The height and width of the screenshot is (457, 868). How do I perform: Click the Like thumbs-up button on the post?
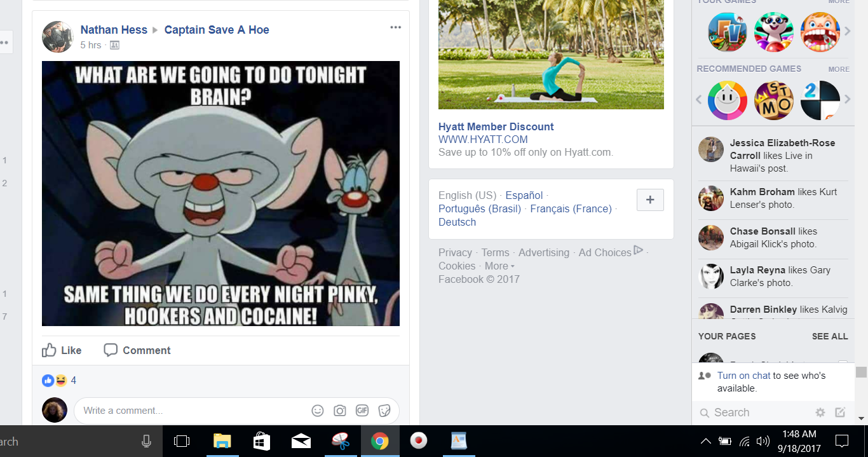click(x=62, y=350)
